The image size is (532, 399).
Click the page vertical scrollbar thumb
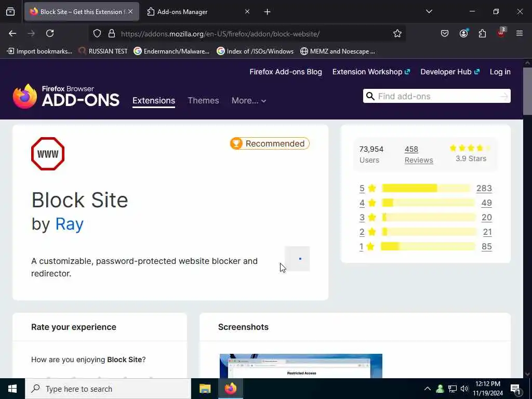click(527, 91)
